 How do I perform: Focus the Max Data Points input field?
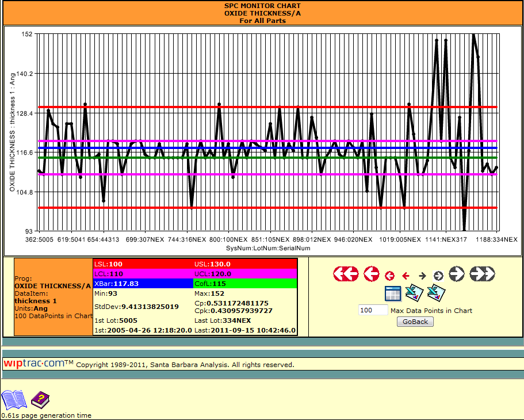(x=373, y=311)
